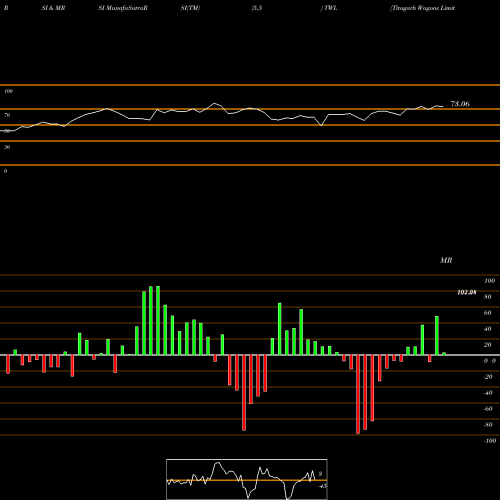Click the (5,5 parameter text in header
The image size is (500, 500).
(x=257, y=8)
